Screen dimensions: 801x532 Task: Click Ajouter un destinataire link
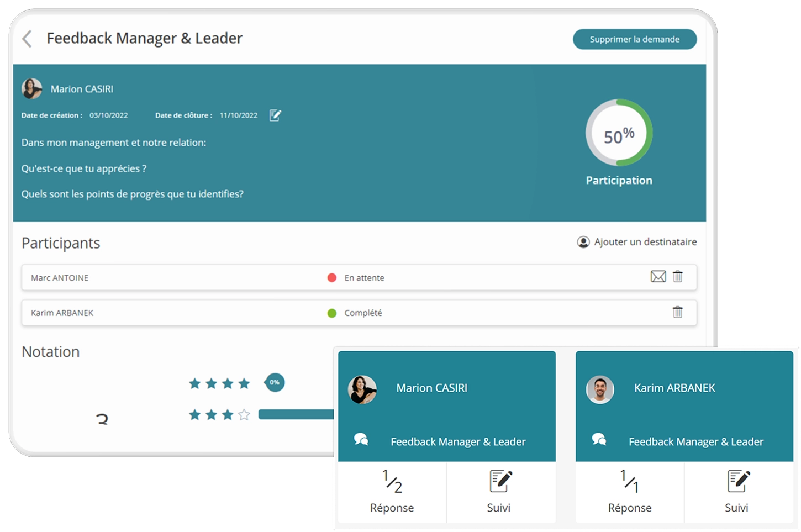pos(637,242)
